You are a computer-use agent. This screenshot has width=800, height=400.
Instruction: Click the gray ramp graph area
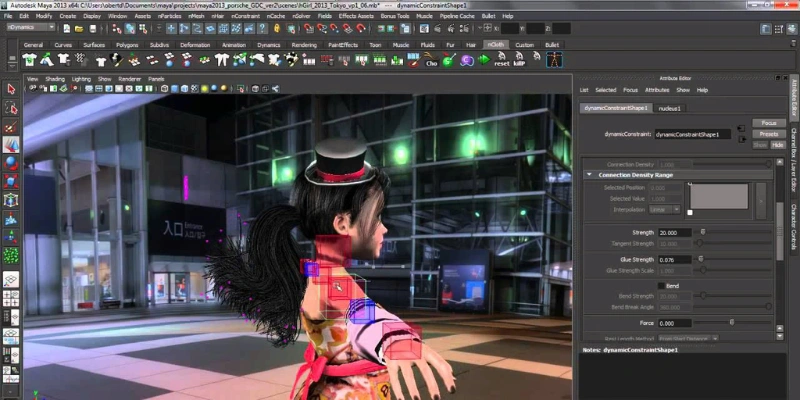click(719, 196)
